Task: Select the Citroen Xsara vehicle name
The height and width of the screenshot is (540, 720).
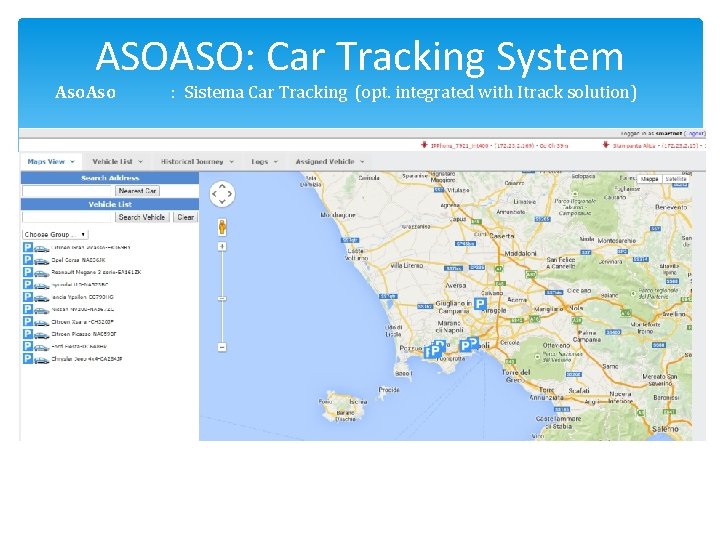Action: point(83,322)
